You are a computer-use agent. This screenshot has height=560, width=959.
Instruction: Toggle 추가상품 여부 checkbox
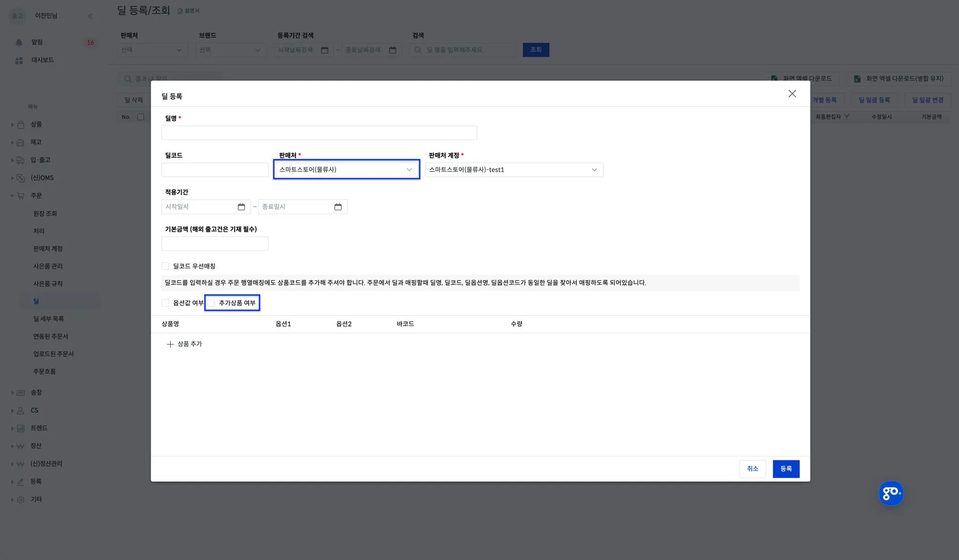[x=212, y=303]
